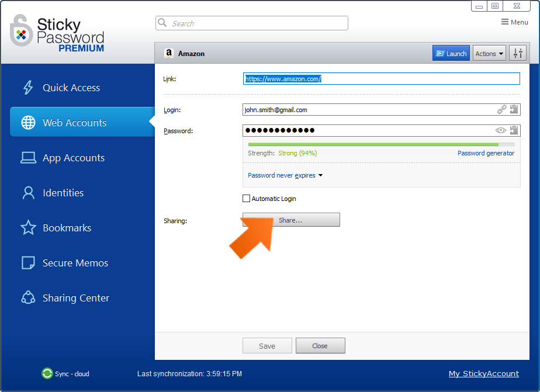Click the Quick Access lightning icon
Viewport: 540px width, 392px height.
(x=28, y=88)
